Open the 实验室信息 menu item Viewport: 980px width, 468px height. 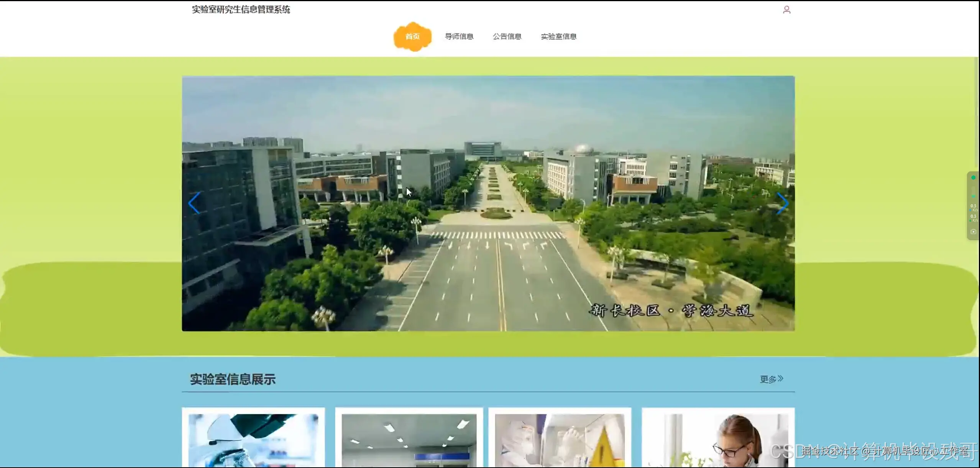[558, 36]
